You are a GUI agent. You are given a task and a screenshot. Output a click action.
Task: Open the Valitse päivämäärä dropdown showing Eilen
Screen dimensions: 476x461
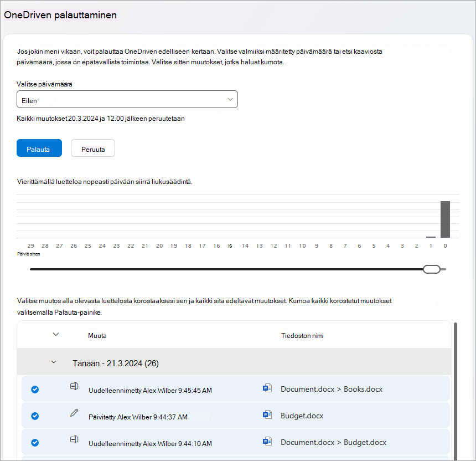click(127, 99)
